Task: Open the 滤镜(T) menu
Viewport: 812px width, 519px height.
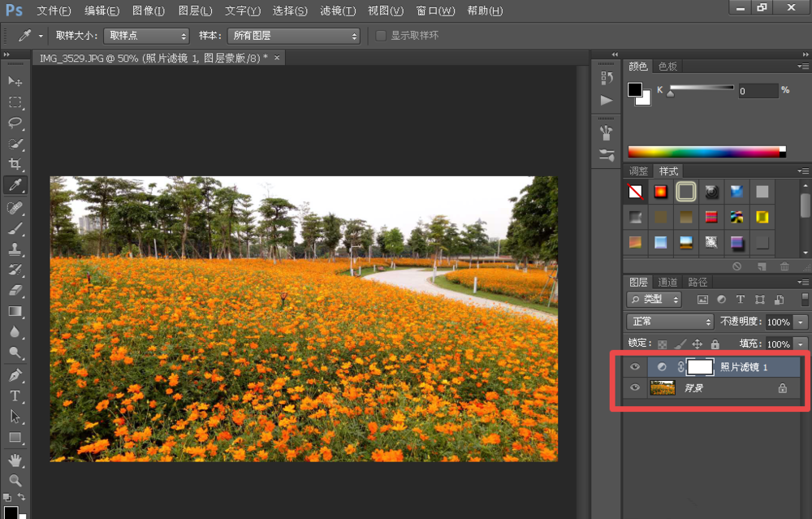Action: (x=338, y=11)
